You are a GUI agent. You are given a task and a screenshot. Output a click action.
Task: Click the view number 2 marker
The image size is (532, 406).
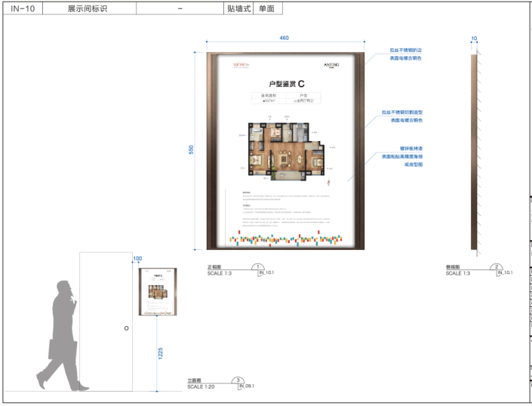(497, 266)
